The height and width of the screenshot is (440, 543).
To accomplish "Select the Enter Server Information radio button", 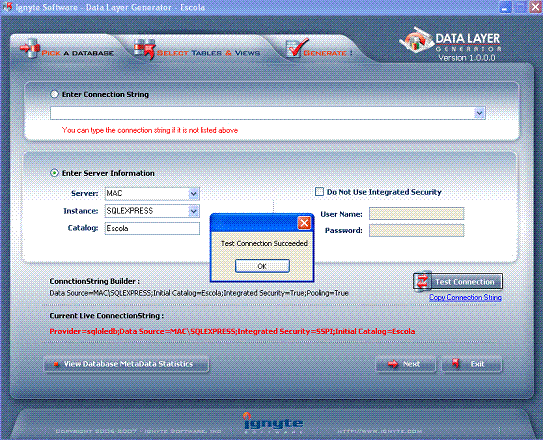I will (54, 173).
